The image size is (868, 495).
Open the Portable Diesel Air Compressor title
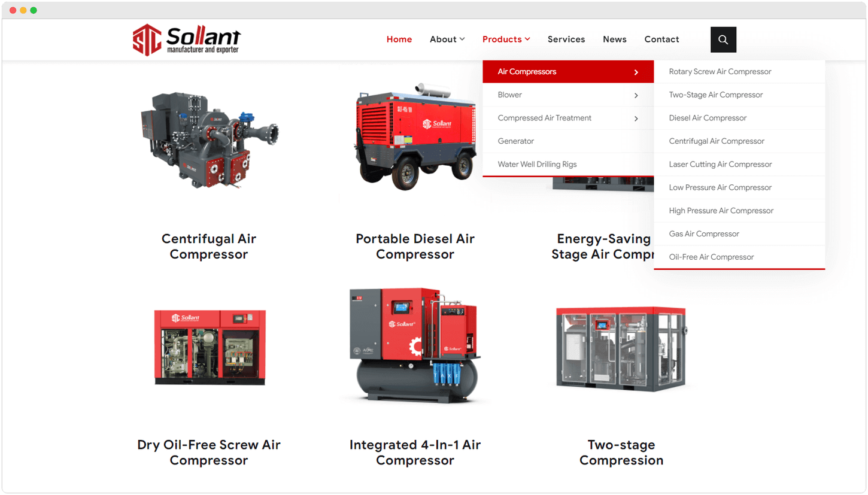tap(415, 247)
